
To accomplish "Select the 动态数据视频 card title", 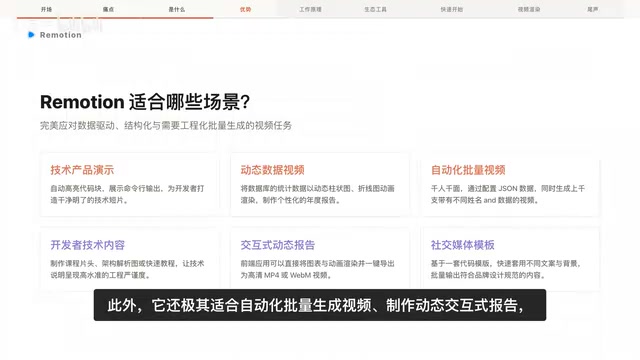I will (x=272, y=170).
